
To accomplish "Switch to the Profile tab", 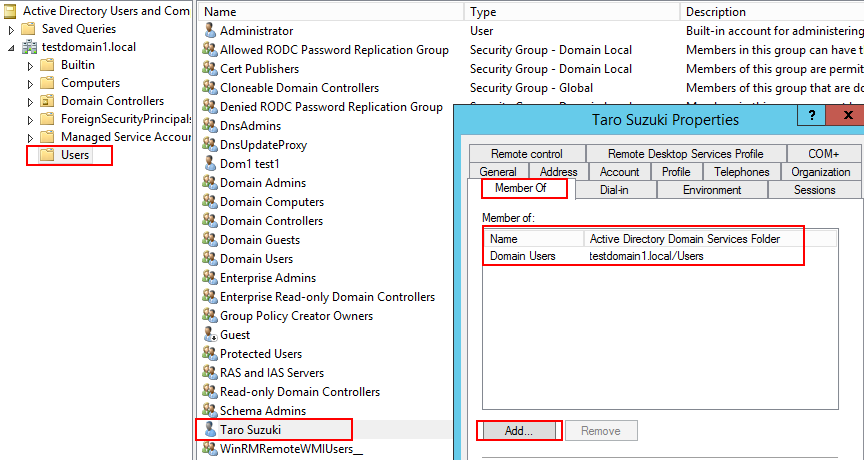I will [676, 172].
